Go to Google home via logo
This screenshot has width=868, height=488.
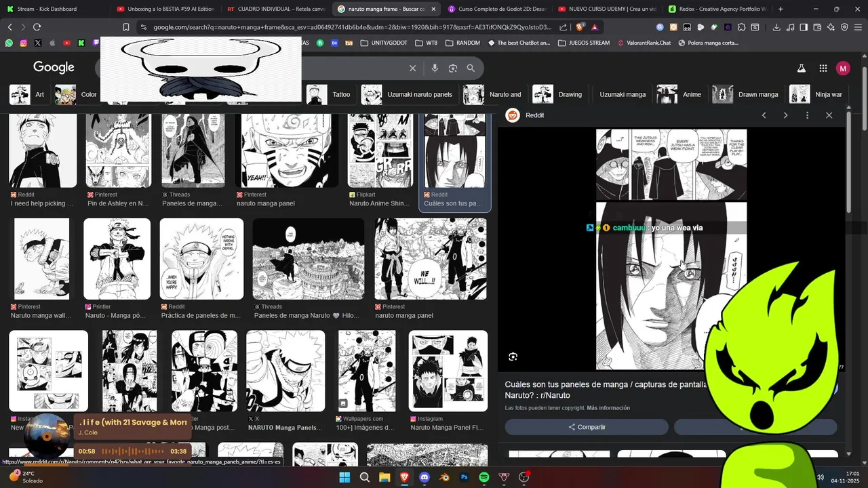54,67
